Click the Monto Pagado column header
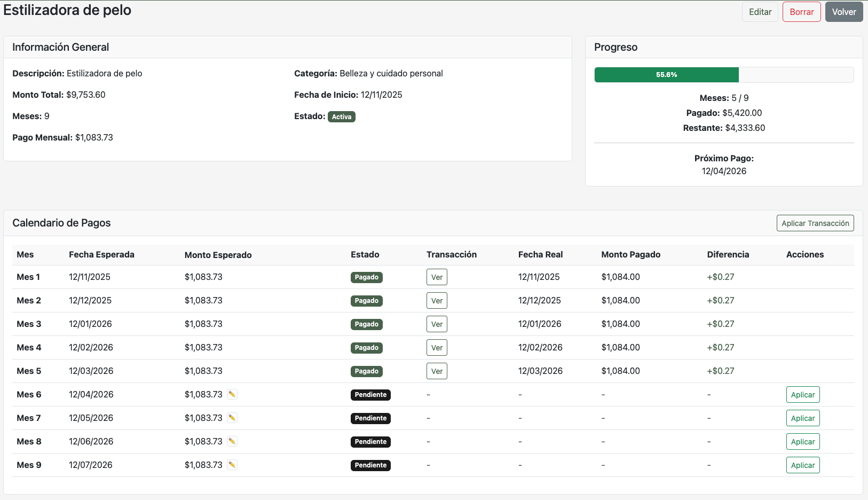Image resolution: width=868 pixels, height=500 pixels. coord(631,254)
